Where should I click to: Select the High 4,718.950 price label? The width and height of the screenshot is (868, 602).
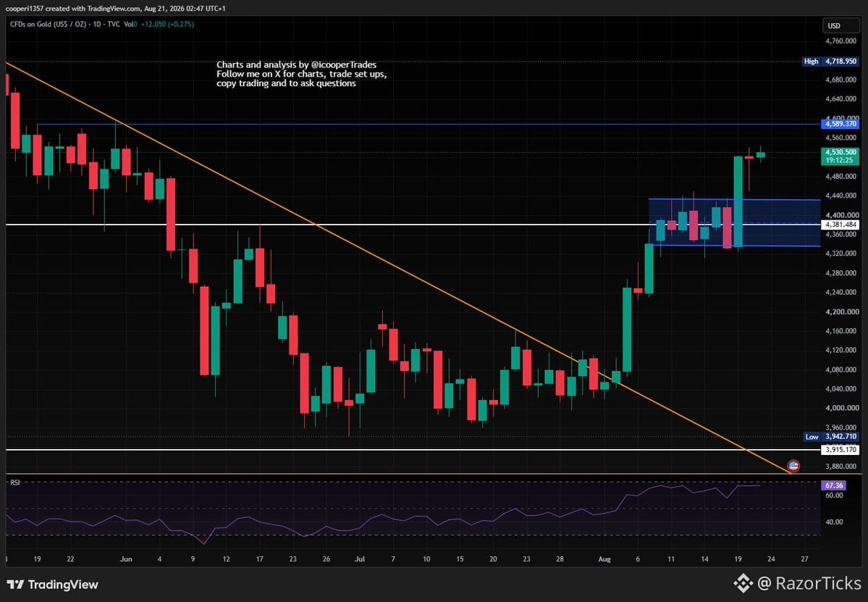(830, 62)
